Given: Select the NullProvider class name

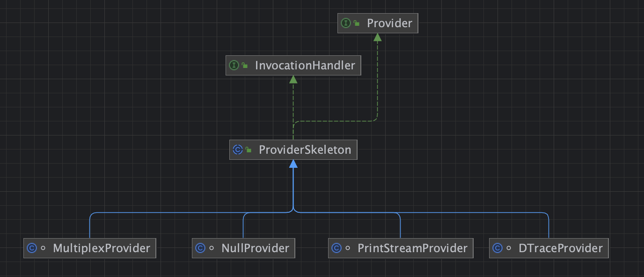Looking at the screenshot, I should click(x=255, y=248).
